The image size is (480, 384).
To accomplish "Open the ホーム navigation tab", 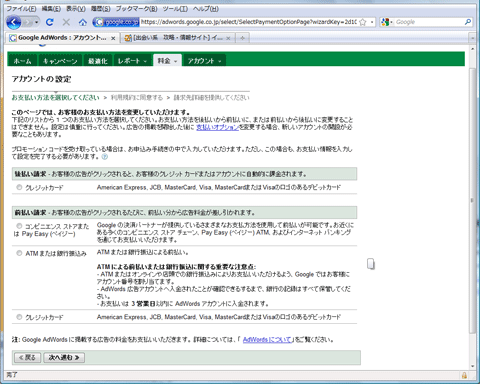I will point(22,61).
